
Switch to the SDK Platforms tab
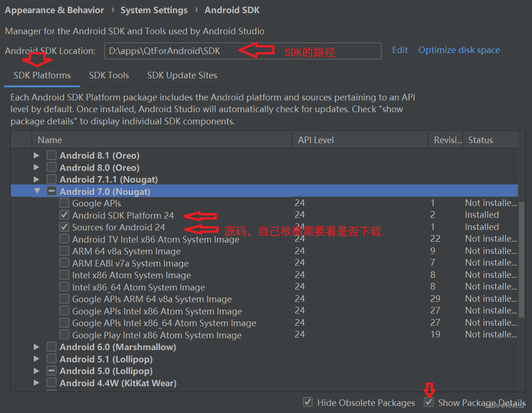point(42,76)
